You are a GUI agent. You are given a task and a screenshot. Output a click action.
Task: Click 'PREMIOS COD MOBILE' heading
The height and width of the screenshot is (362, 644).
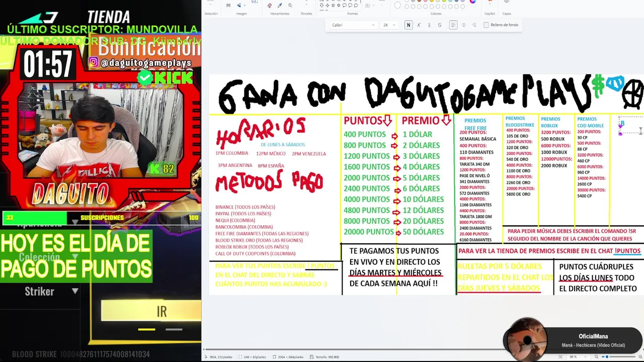(x=590, y=122)
